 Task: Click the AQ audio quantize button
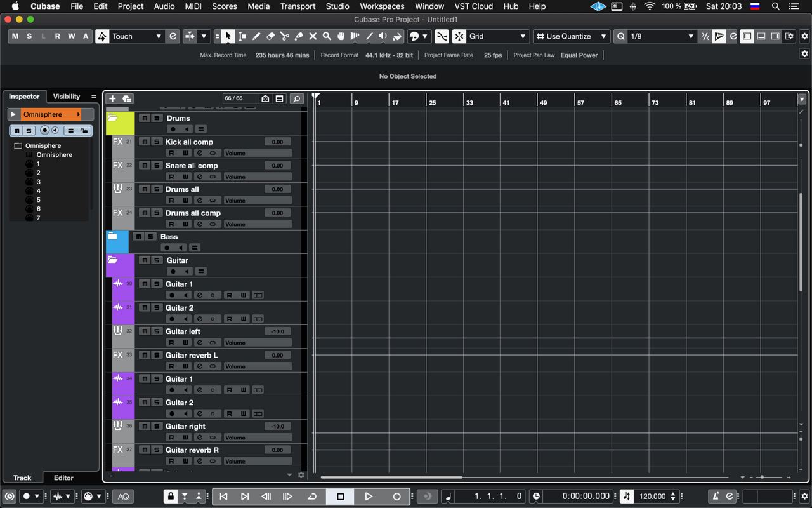click(x=123, y=497)
